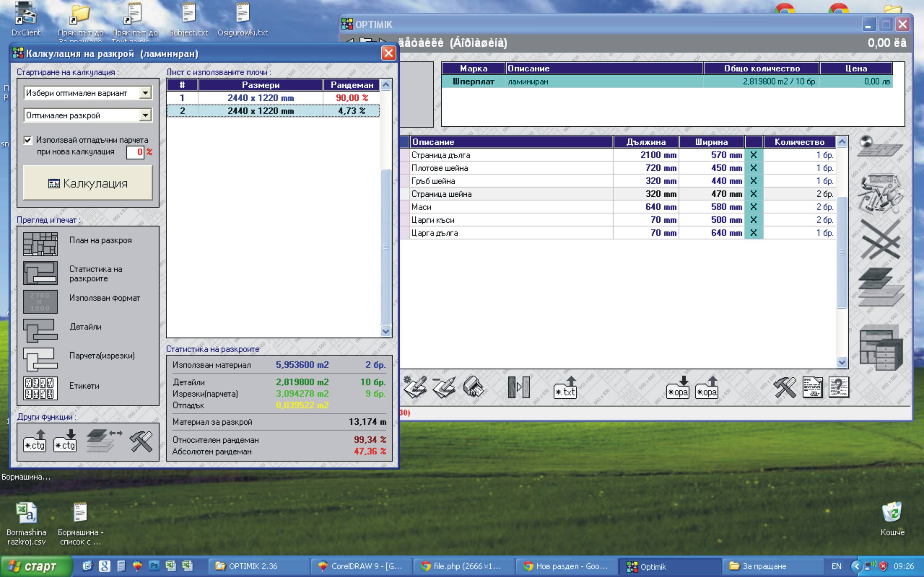
Task: Click the import *.opa file icon
Action: point(677,388)
